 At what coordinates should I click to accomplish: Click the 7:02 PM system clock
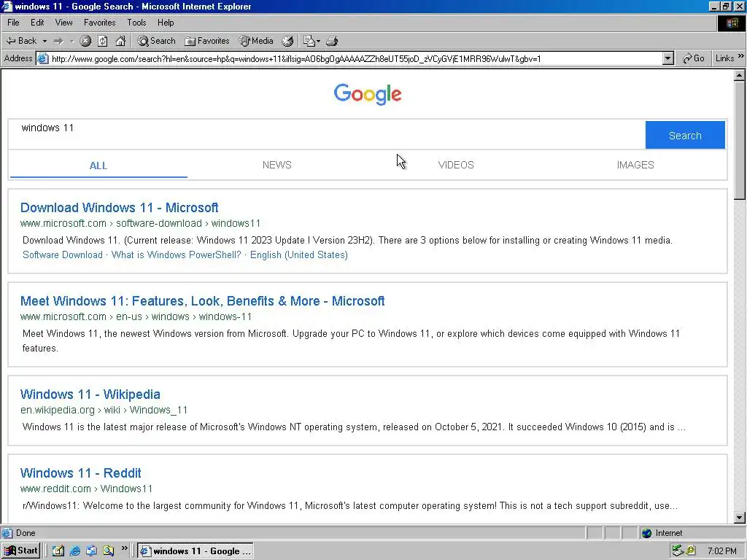click(x=721, y=551)
